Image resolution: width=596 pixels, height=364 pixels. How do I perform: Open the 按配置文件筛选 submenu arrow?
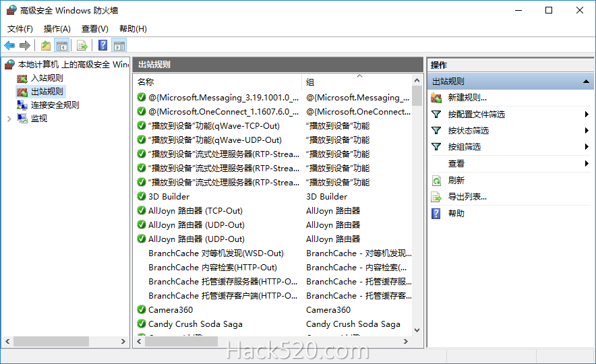click(587, 115)
